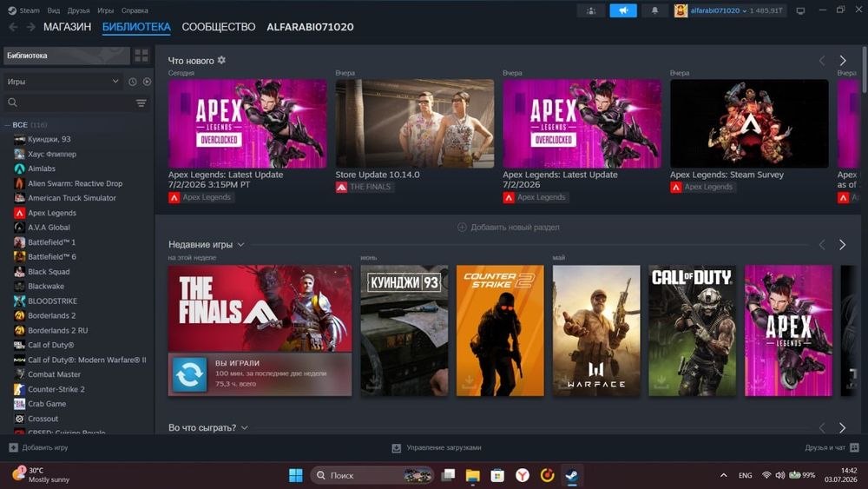Click the Add new shelf plus icon

[x=462, y=227]
